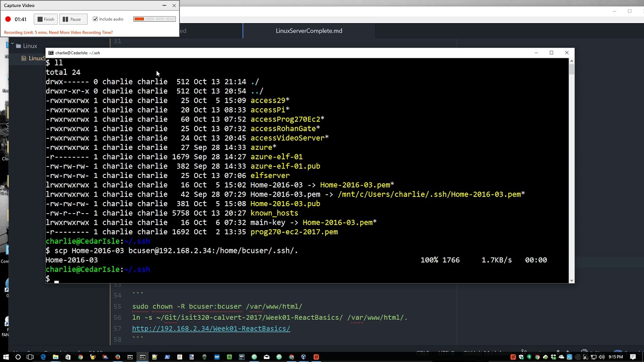Image resolution: width=644 pixels, height=362 pixels.
Task: Click the sudo chown line in Atom editor
Action: [x=217, y=306]
